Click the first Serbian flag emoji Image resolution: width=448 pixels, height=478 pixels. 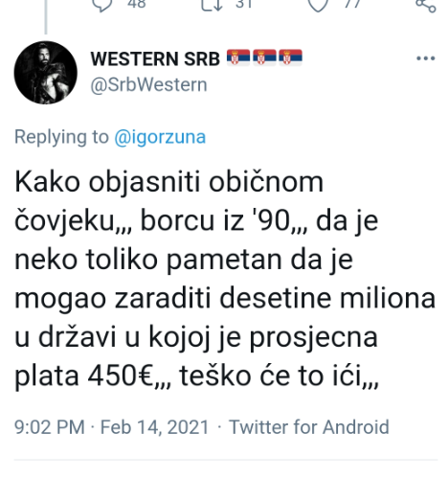point(238,57)
